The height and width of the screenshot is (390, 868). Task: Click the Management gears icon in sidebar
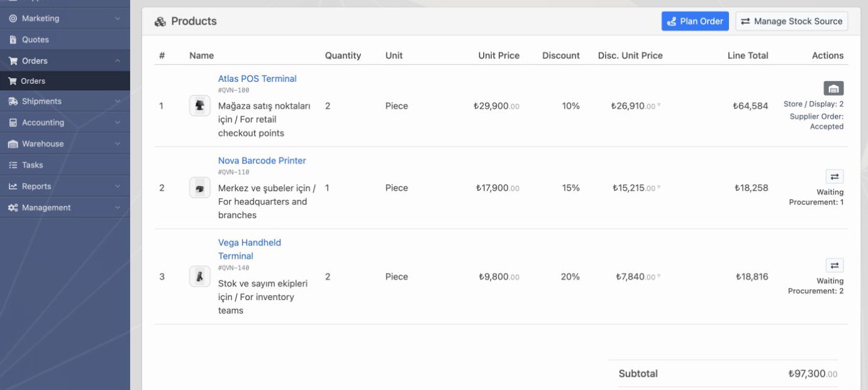click(x=13, y=208)
